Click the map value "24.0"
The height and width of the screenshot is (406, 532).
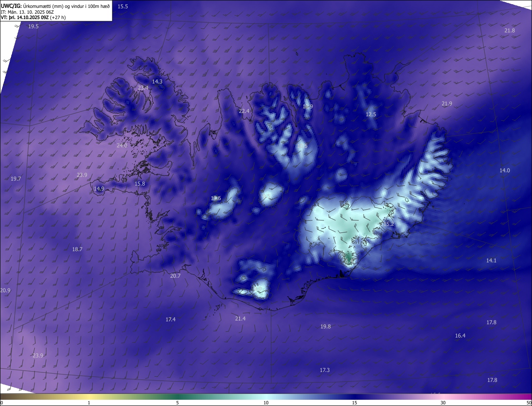pyautogui.click(x=122, y=145)
